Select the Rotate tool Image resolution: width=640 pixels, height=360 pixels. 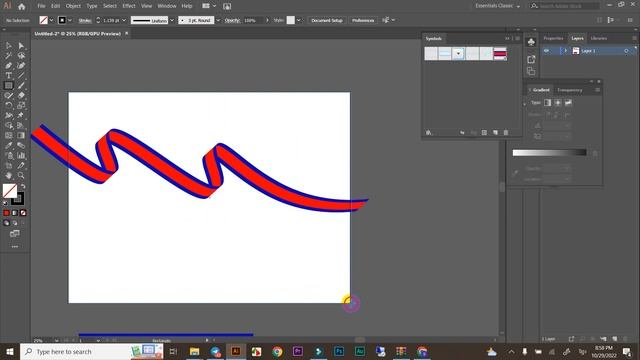click(x=9, y=105)
